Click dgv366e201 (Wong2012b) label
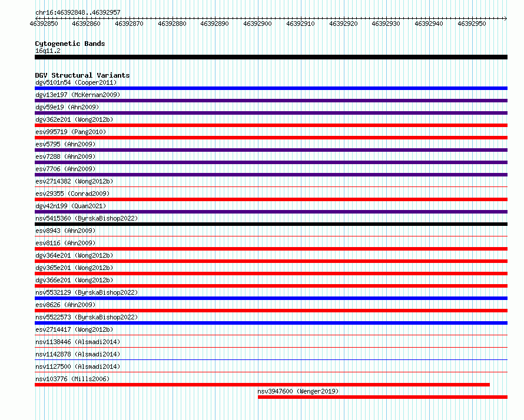 pos(74,280)
